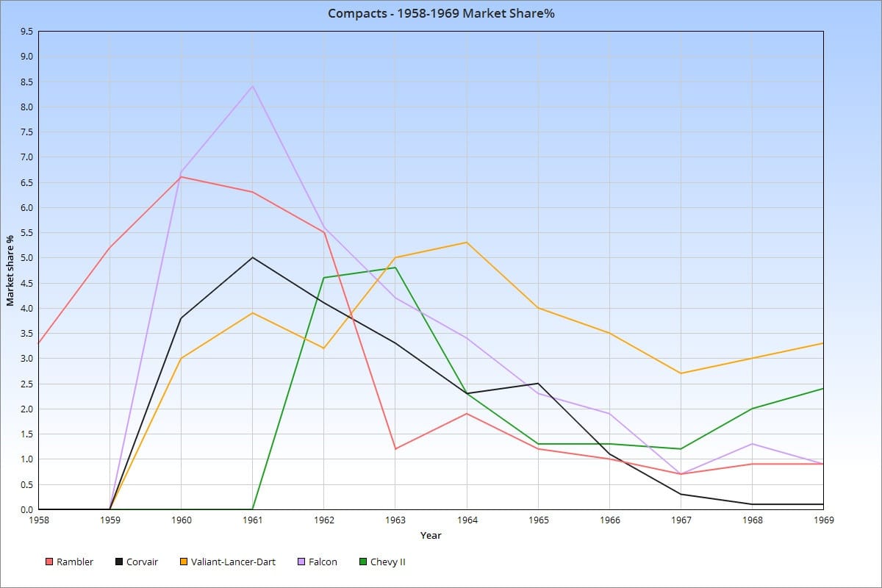Click the 3.5 y-axis tick label
This screenshot has height=588, width=882.
[26, 334]
